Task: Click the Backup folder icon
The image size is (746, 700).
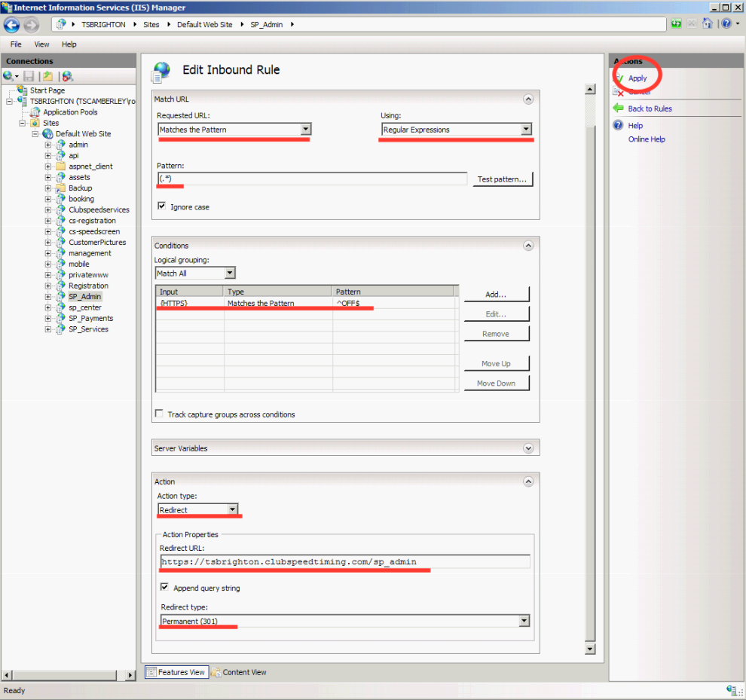Action: coord(60,188)
